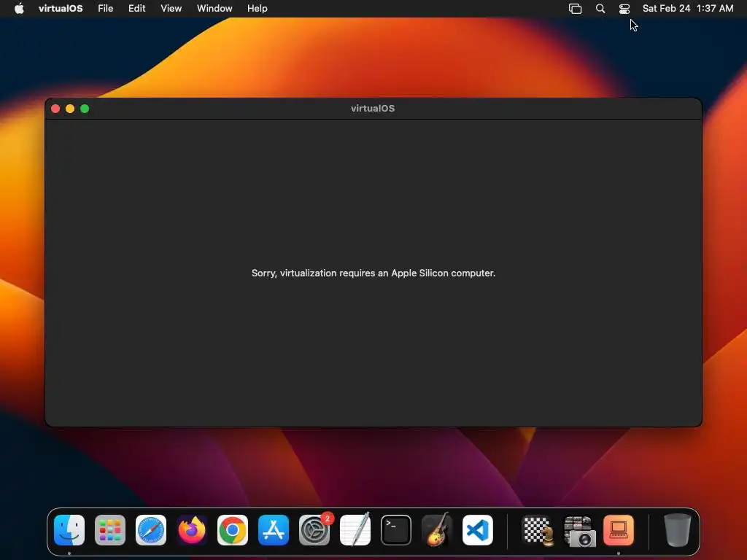Open Image Capture in the Dock
Screen dimensions: 747x560
578,530
